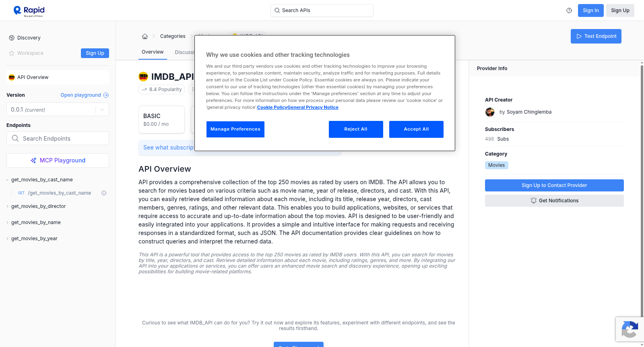Select Discovery in the sidebar
The height and width of the screenshot is (347, 644).
point(29,38)
